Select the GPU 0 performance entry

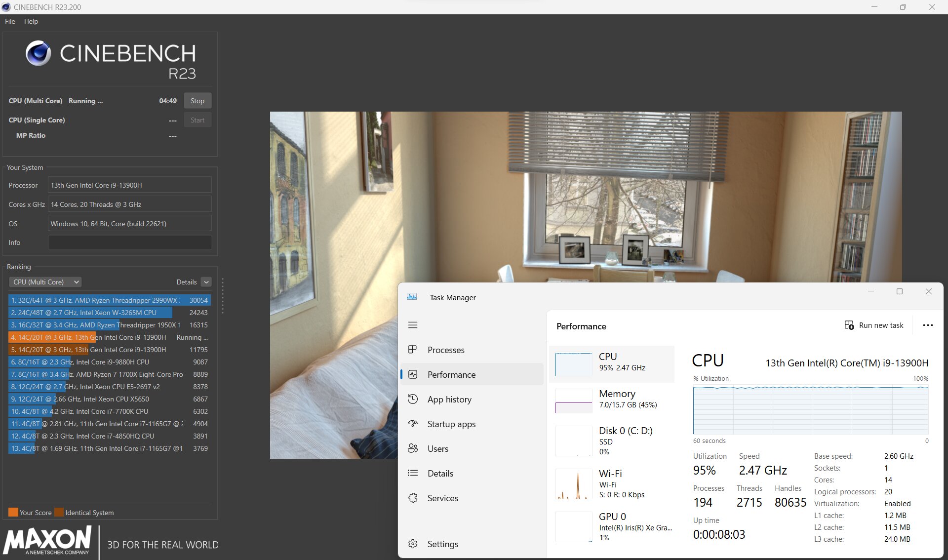click(612, 526)
